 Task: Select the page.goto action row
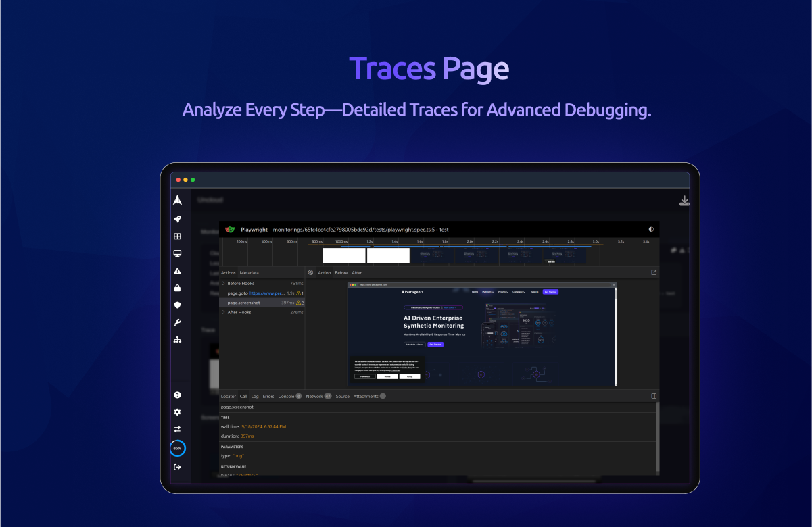(x=262, y=293)
